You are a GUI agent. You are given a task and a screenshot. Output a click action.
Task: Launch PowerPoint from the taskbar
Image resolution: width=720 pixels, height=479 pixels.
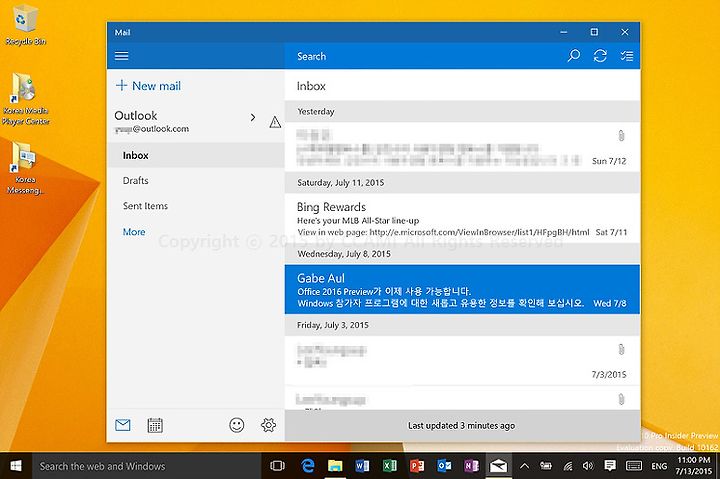pos(417,466)
